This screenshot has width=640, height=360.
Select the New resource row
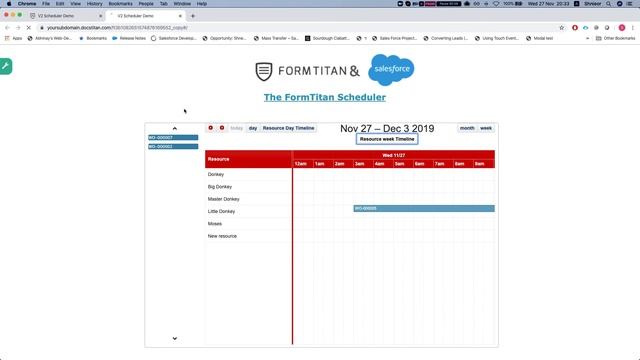point(248,236)
